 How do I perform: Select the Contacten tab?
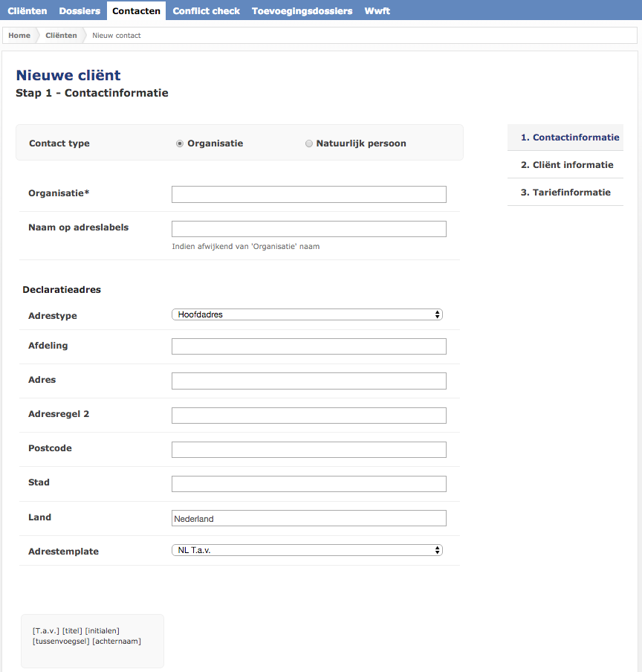click(136, 10)
